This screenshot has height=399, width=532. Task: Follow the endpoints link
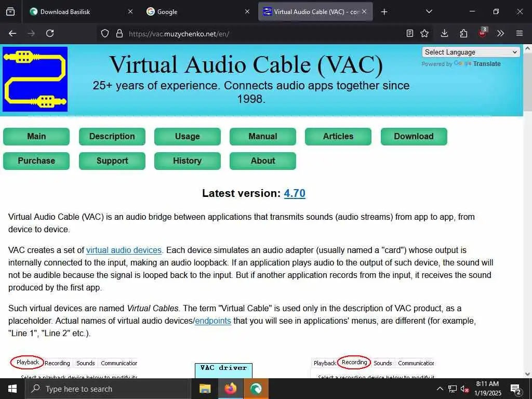pyautogui.click(x=213, y=321)
